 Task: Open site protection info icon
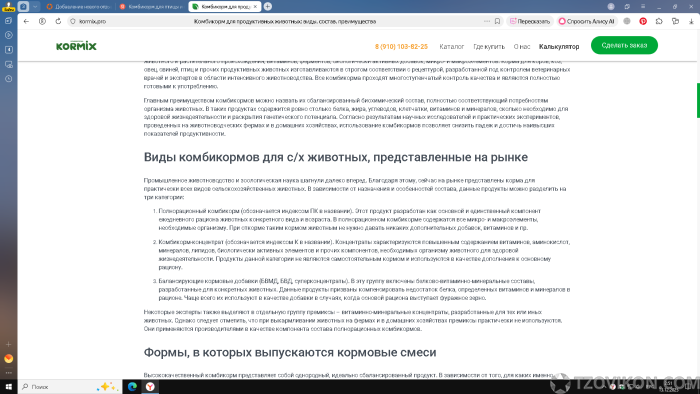tap(73, 21)
